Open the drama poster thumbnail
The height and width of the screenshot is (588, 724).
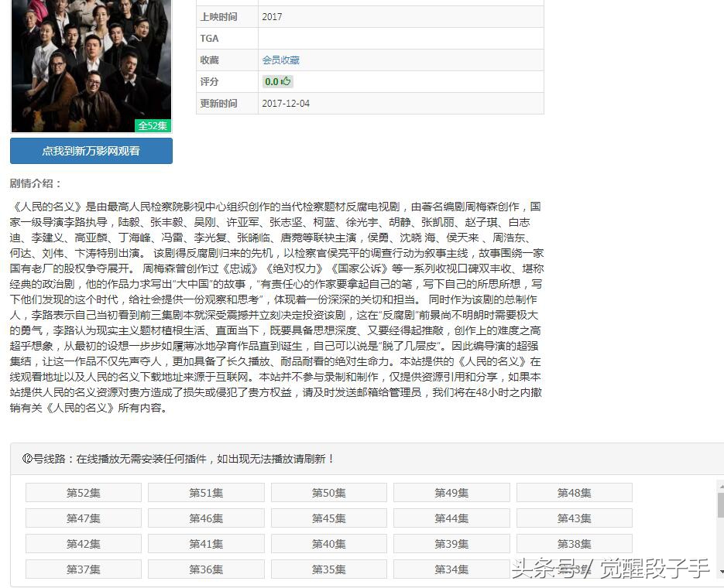[x=91, y=66]
